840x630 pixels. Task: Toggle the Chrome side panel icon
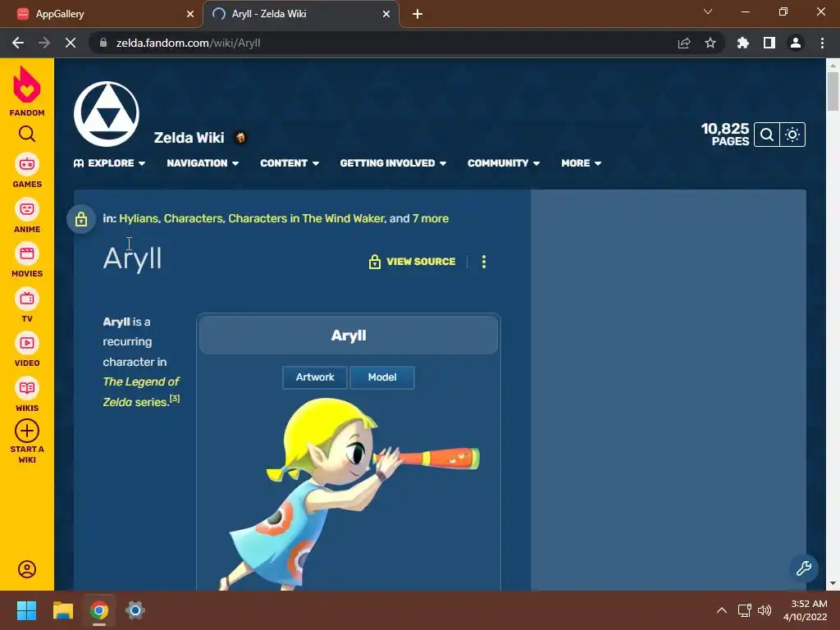(769, 43)
